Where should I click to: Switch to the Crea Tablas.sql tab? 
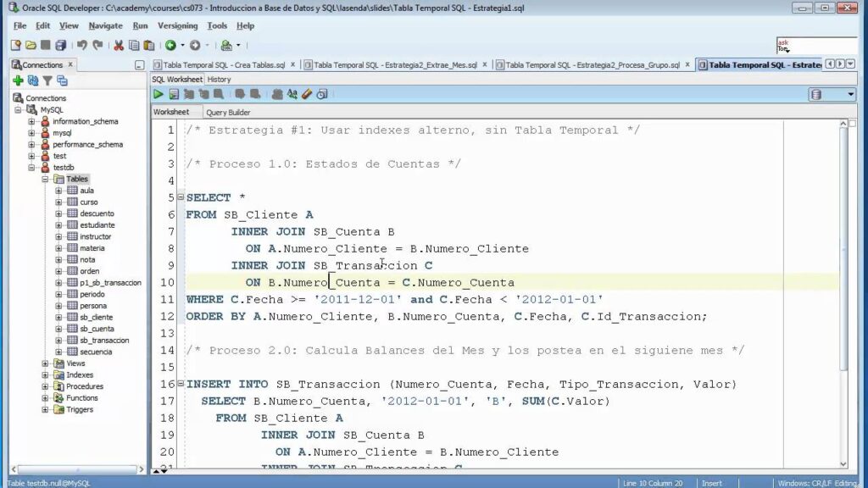pos(224,64)
